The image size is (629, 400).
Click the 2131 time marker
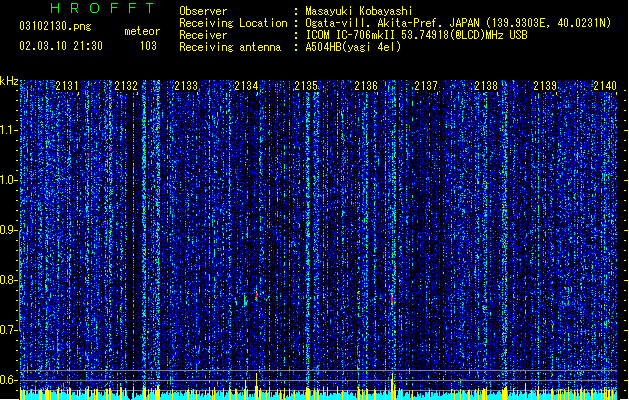tap(67, 86)
